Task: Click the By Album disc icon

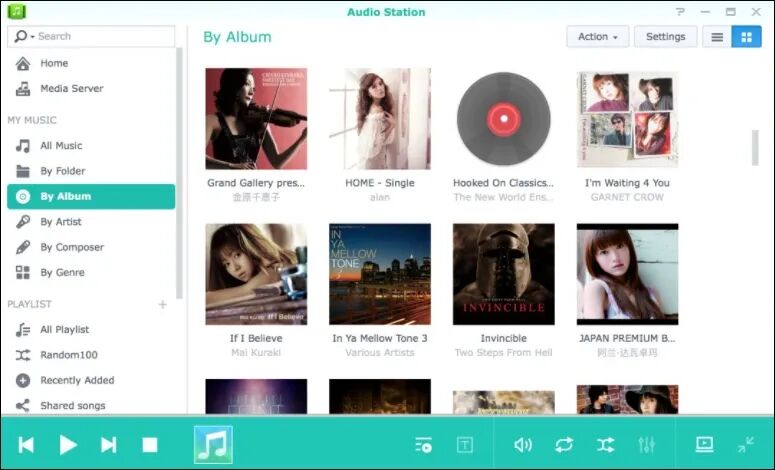Action: point(23,196)
